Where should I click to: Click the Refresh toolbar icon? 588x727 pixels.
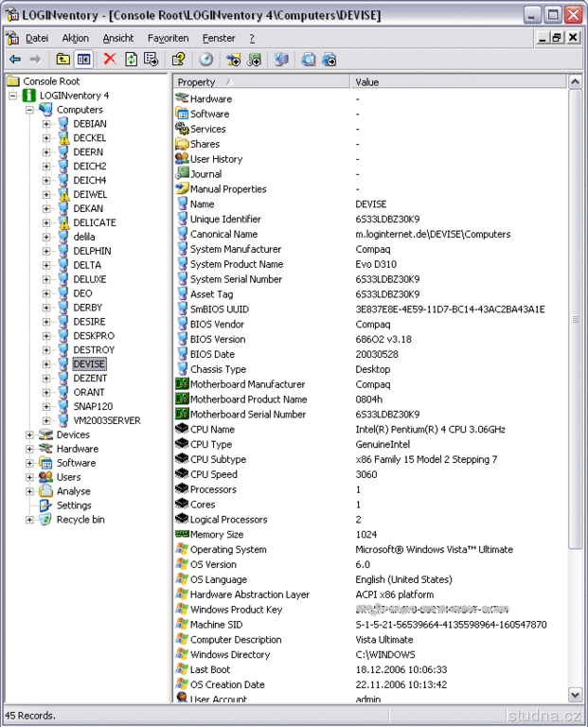(x=132, y=60)
